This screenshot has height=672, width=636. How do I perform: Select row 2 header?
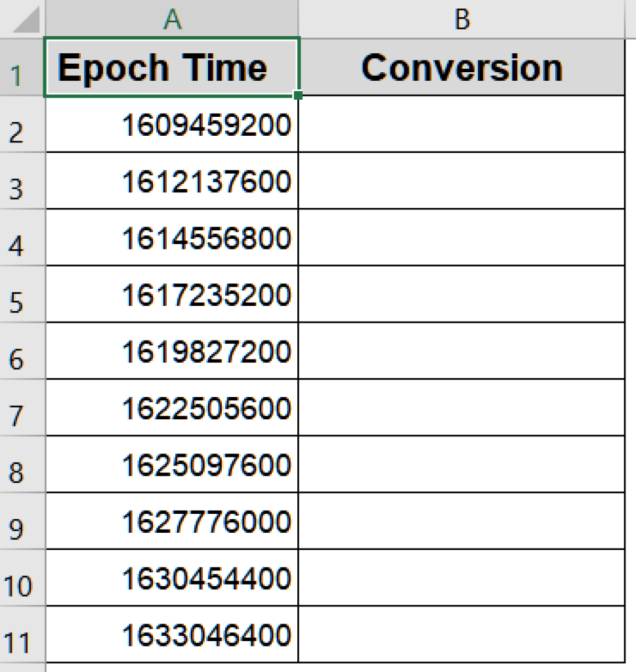point(22,124)
